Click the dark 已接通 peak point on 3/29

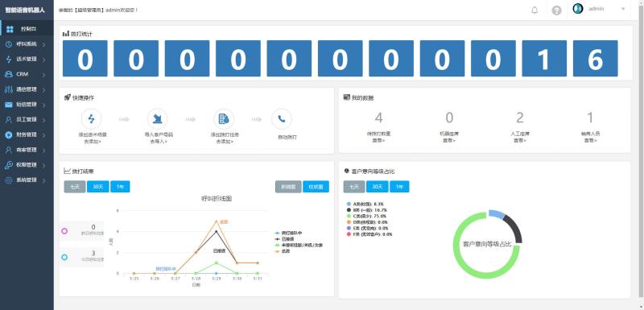pyautogui.click(x=217, y=231)
